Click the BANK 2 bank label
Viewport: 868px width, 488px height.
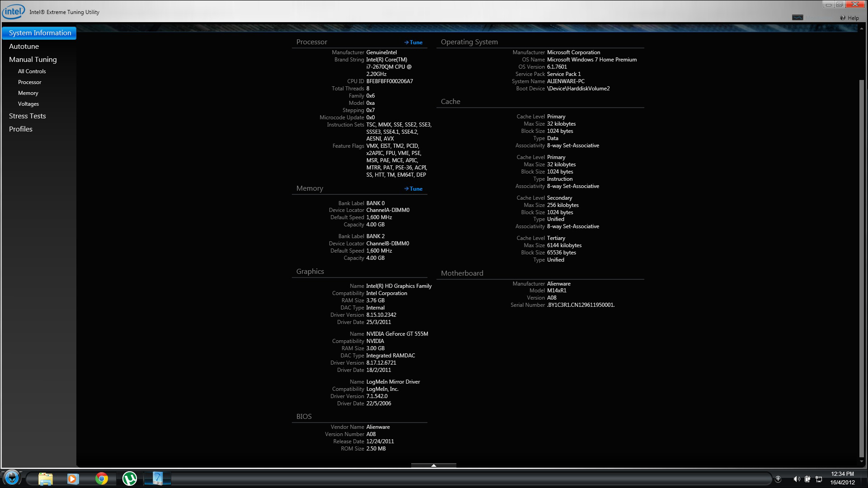pyautogui.click(x=375, y=236)
